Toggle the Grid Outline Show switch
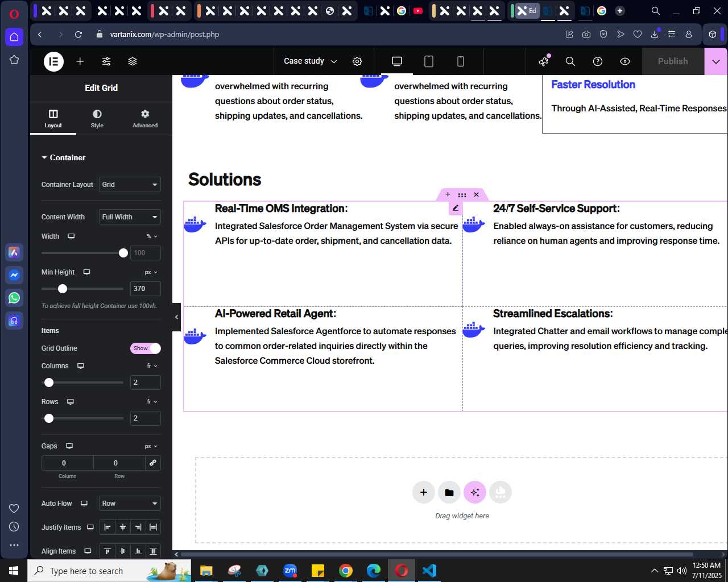This screenshot has width=728, height=582. point(146,348)
